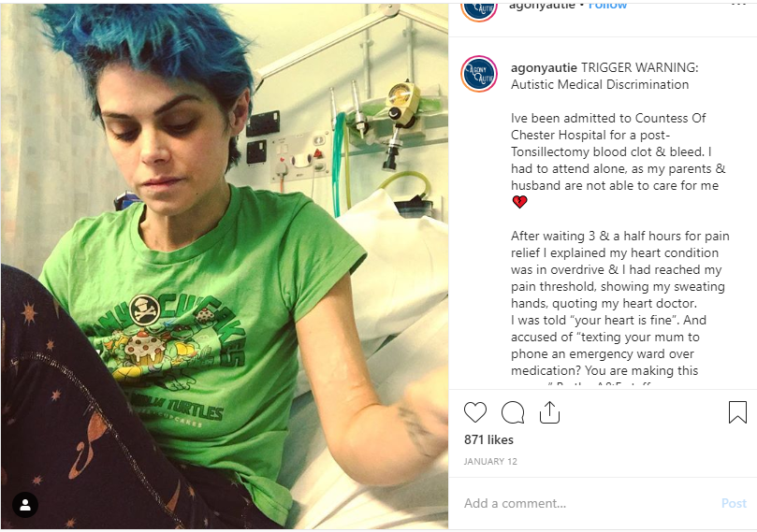This screenshot has height=532, width=757.
Task: View the 871 likes list
Action: [488, 439]
